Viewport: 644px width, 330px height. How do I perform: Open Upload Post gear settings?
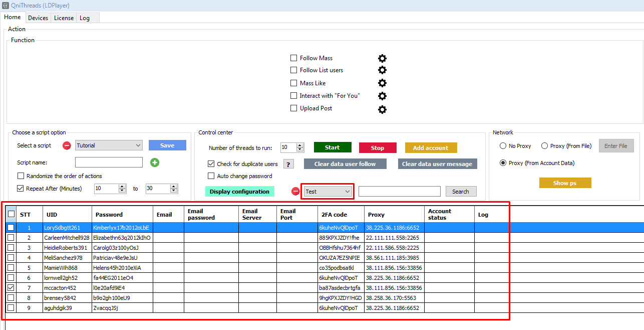[382, 109]
